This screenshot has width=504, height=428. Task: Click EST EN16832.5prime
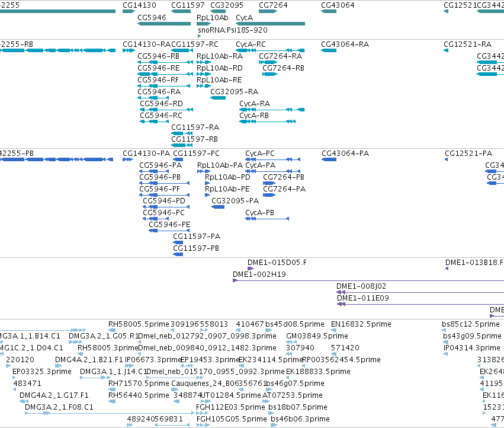(x=361, y=324)
